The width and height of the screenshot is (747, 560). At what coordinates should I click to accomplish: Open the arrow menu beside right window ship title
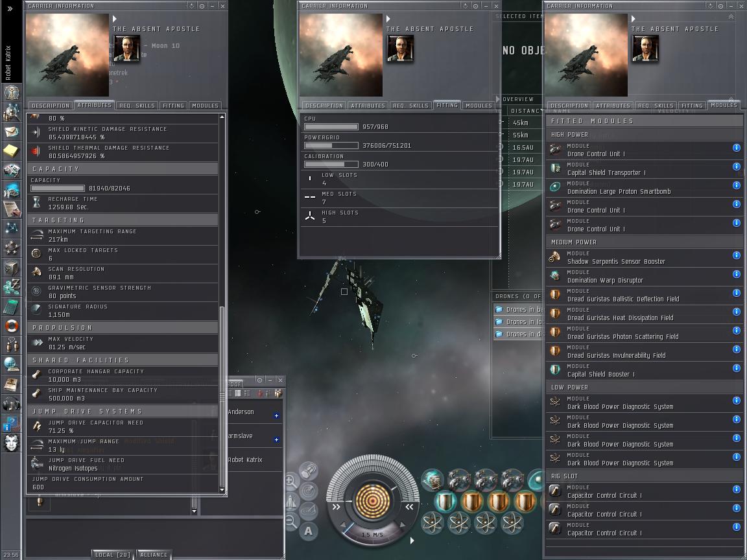click(633, 19)
